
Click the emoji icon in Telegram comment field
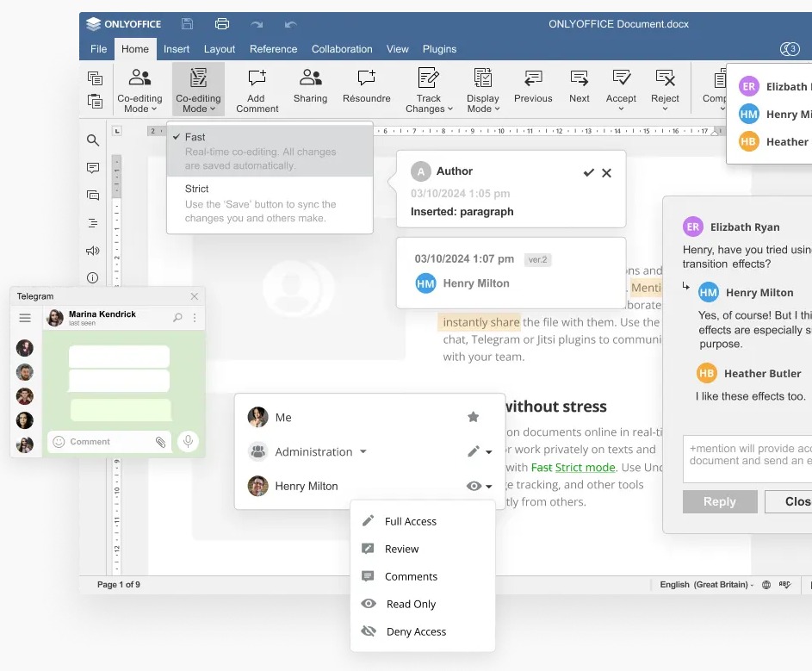click(59, 442)
